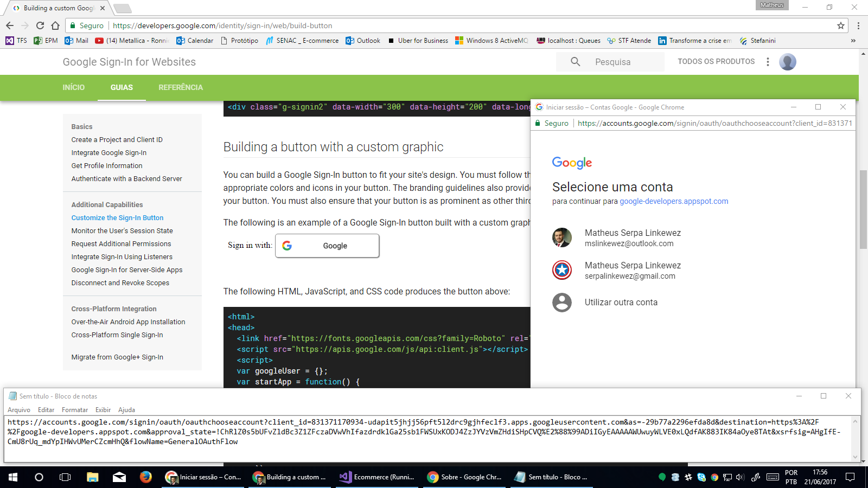Image resolution: width=868 pixels, height=488 pixels.
Task: Toggle the bookmark star for current page
Action: coord(840,25)
